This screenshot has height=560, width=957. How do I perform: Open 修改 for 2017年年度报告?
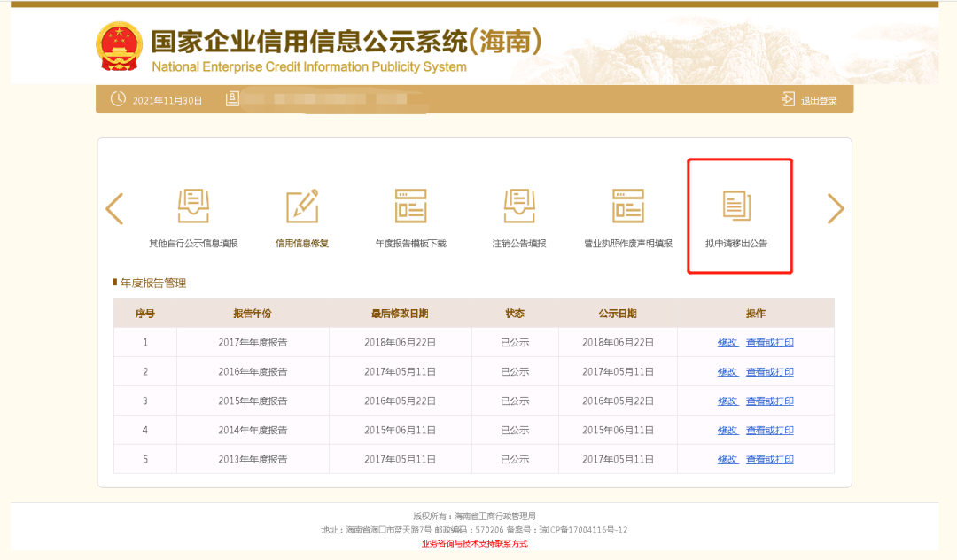(x=727, y=342)
